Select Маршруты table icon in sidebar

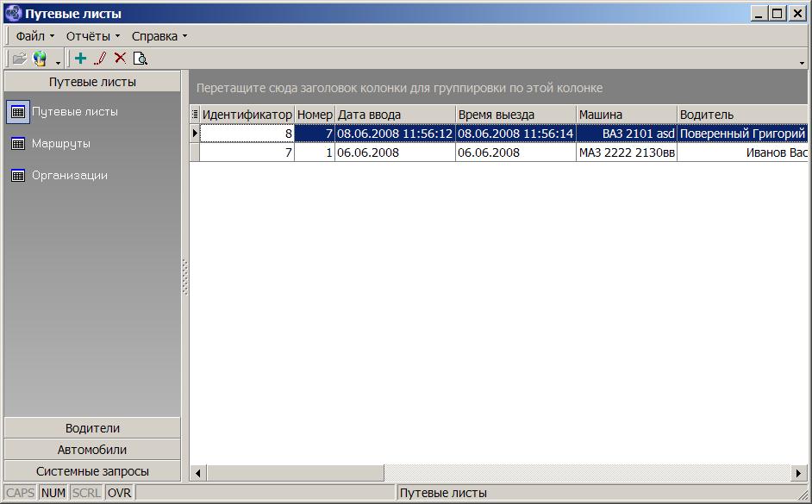17,144
